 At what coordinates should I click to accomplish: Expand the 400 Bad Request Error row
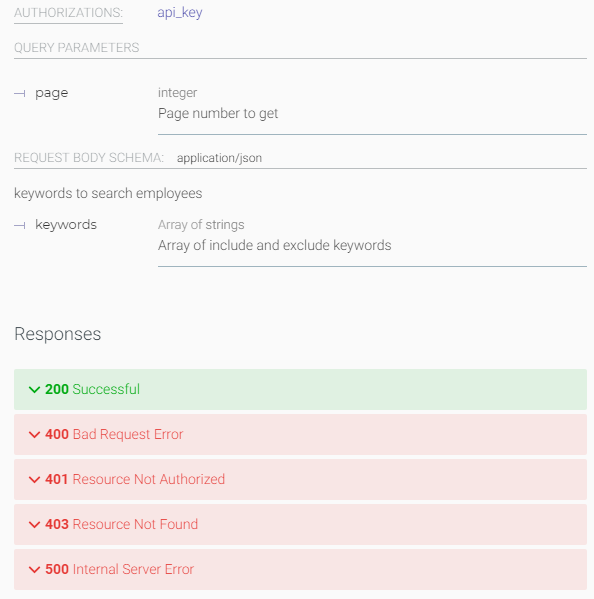click(300, 434)
